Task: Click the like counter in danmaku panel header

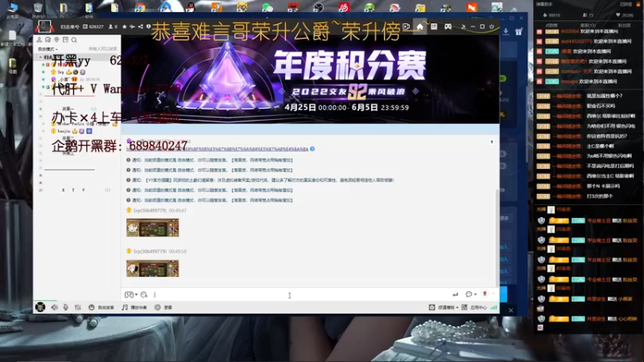Action: (551, 15)
